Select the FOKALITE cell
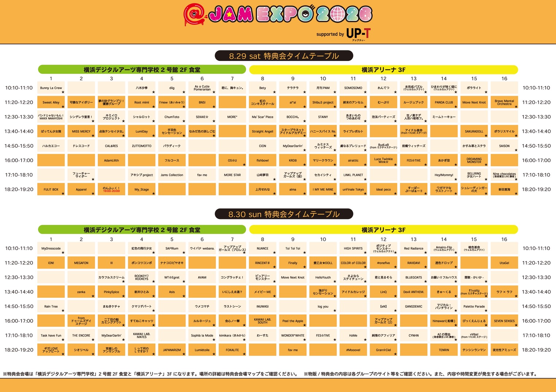556x392 pixels. click(233, 350)
